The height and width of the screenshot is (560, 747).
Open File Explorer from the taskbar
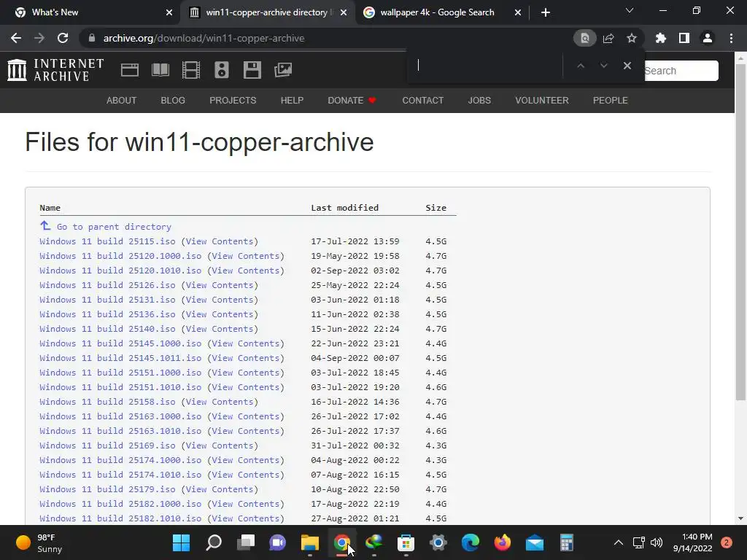click(x=309, y=542)
